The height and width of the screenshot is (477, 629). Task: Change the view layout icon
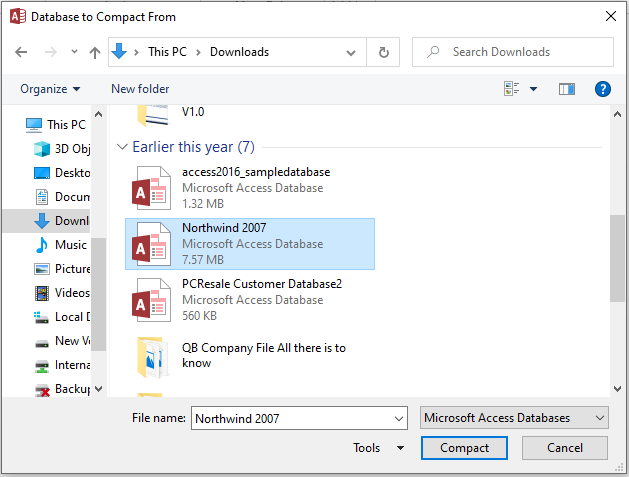coord(511,89)
